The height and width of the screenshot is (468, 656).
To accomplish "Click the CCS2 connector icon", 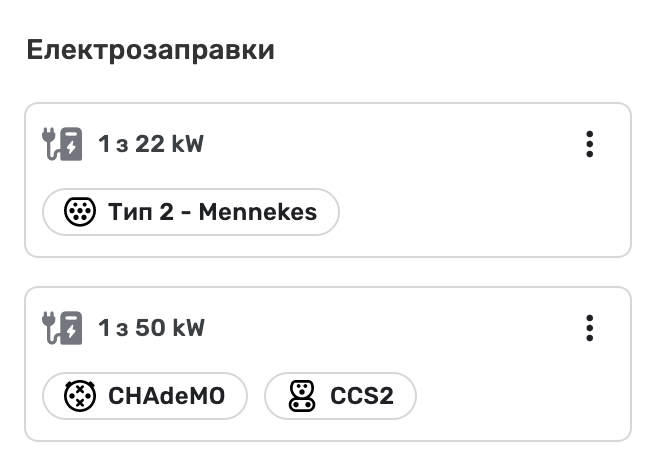I will click(x=302, y=396).
